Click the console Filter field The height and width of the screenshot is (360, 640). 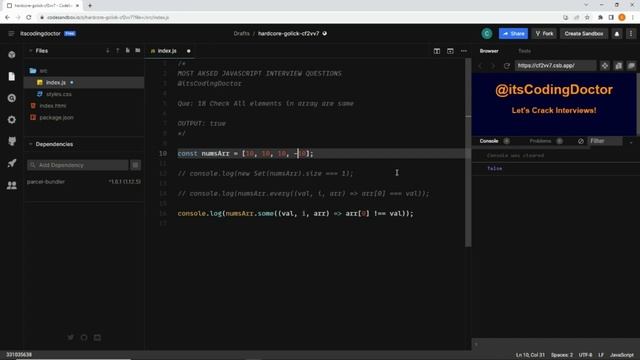point(605,141)
